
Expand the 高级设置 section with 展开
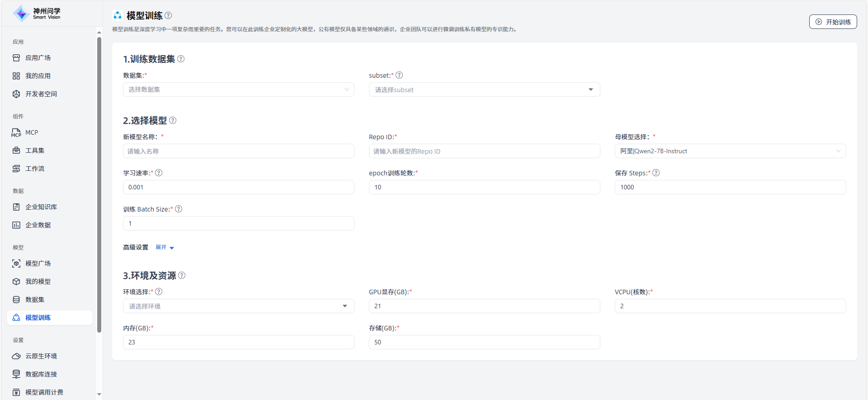[x=165, y=247]
